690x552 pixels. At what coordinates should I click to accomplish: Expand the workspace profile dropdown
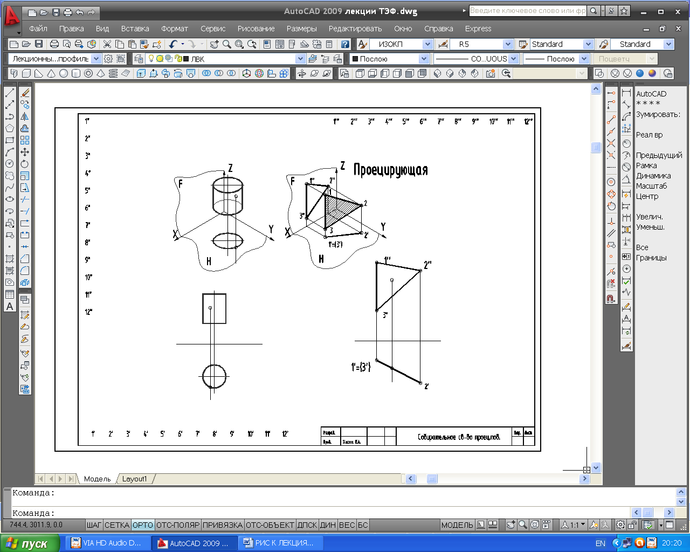96,59
